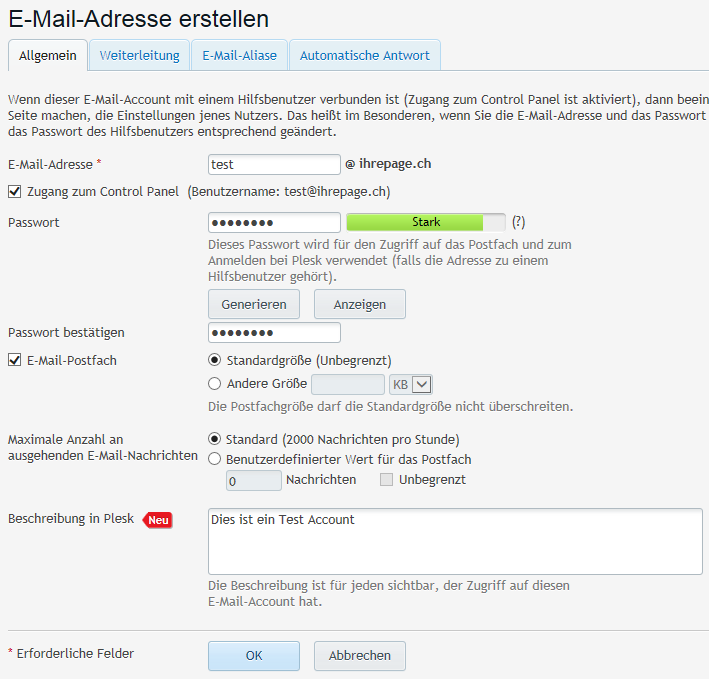
Task: Choose the 'Andere Größe' radio button
Action: pos(215,383)
